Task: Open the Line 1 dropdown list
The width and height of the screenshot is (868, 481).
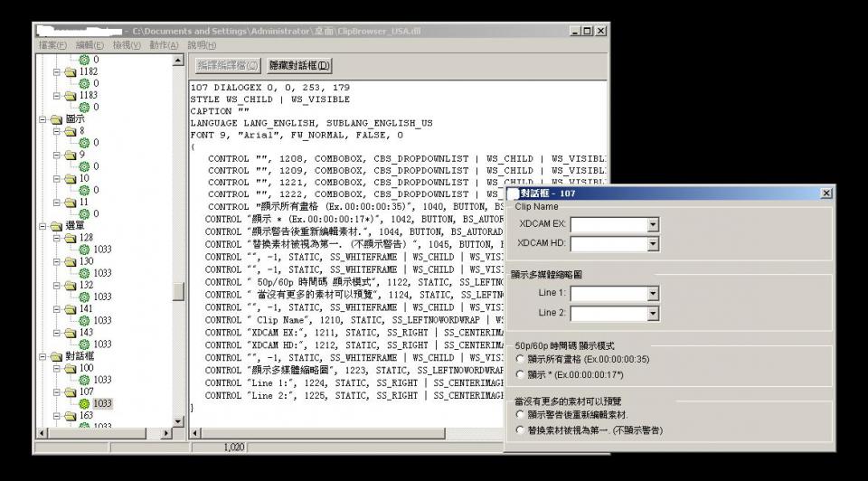Action: tap(653, 294)
